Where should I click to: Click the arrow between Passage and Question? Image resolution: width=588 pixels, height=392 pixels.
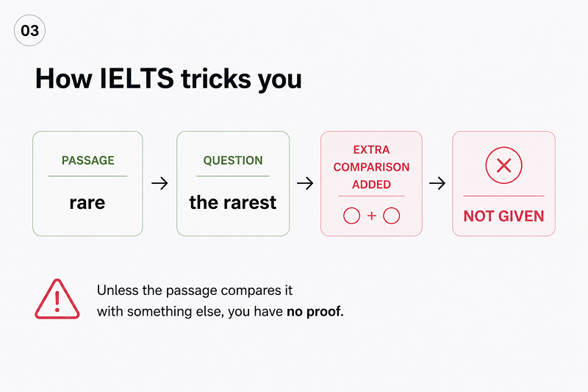[x=159, y=183]
